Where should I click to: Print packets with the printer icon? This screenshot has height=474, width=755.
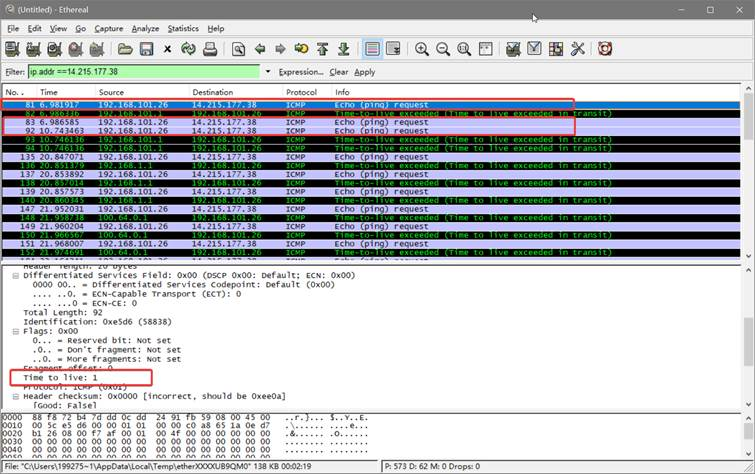coord(210,49)
